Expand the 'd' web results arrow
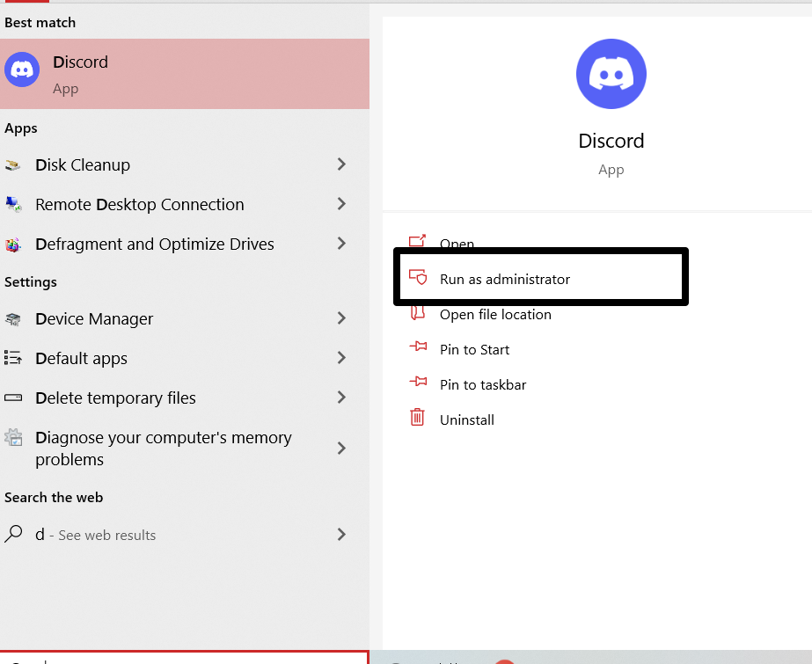The height and width of the screenshot is (664, 812). [x=341, y=535]
